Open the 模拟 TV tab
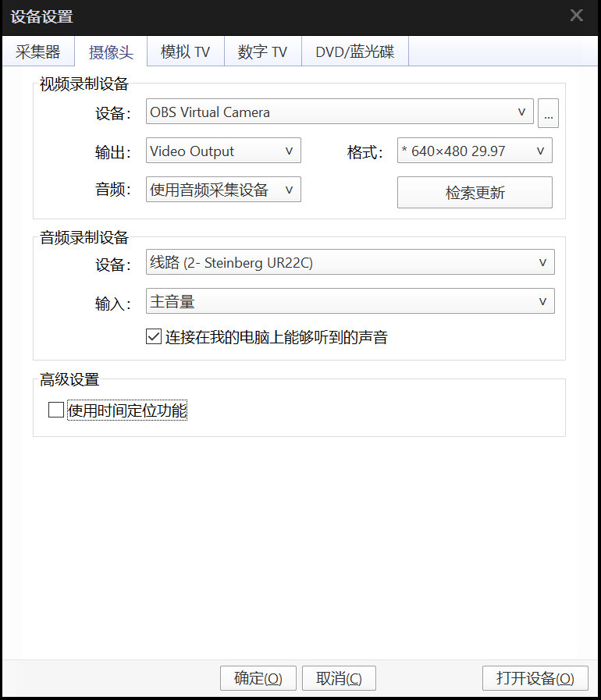 pyautogui.click(x=185, y=52)
